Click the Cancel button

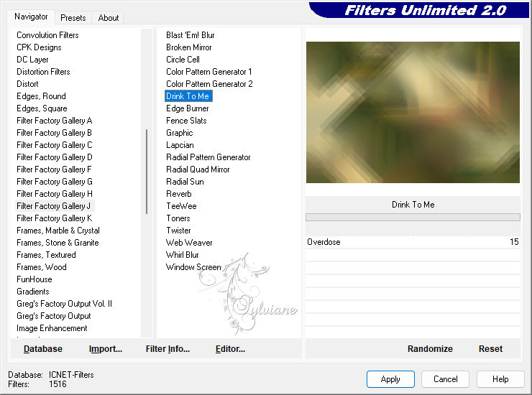point(445,379)
